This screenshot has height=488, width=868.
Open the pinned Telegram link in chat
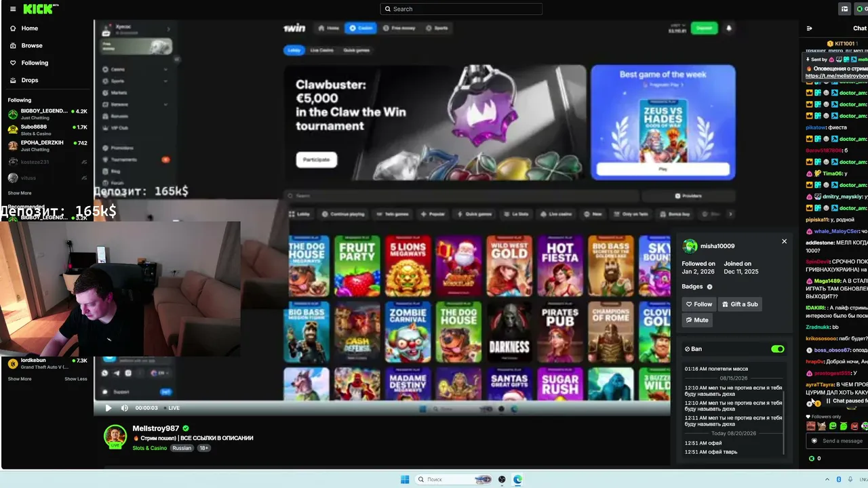pos(837,76)
